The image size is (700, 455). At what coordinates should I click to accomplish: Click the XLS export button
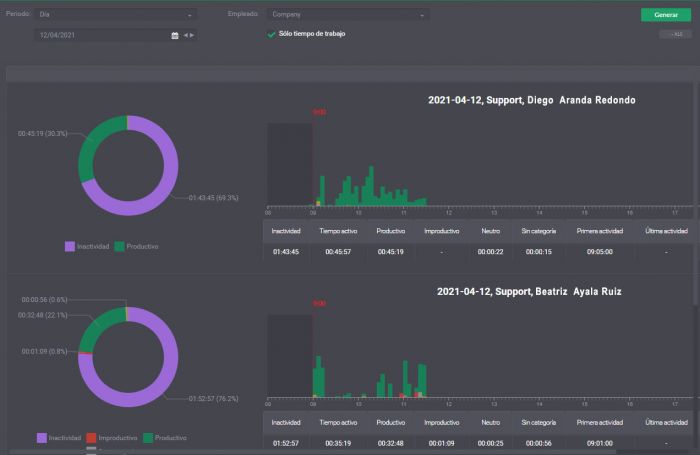coord(675,34)
